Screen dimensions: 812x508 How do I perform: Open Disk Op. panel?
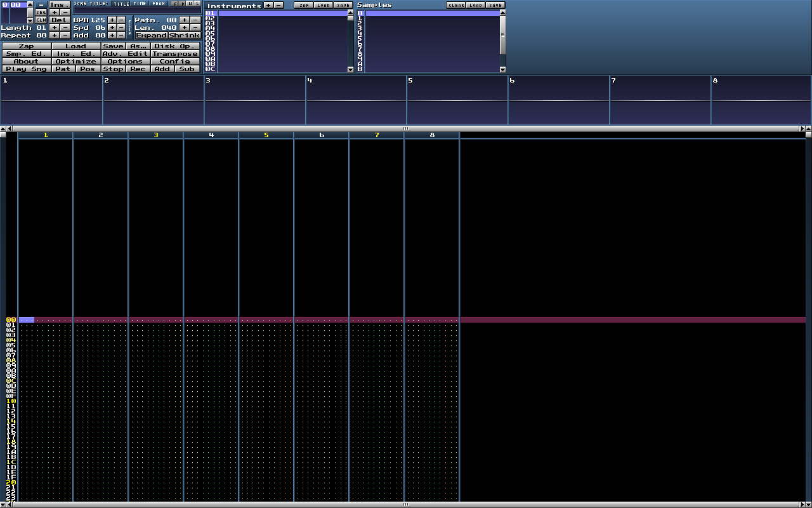coord(175,46)
